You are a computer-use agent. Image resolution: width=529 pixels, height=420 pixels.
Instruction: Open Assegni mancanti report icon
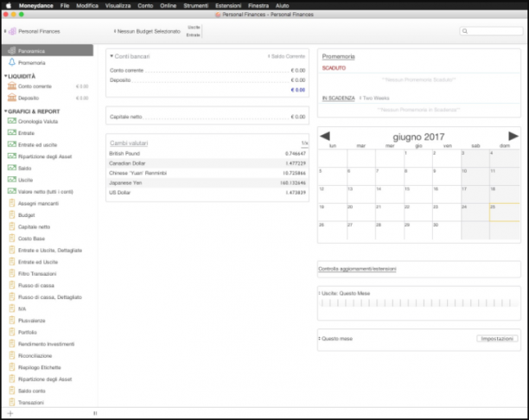tap(12, 203)
